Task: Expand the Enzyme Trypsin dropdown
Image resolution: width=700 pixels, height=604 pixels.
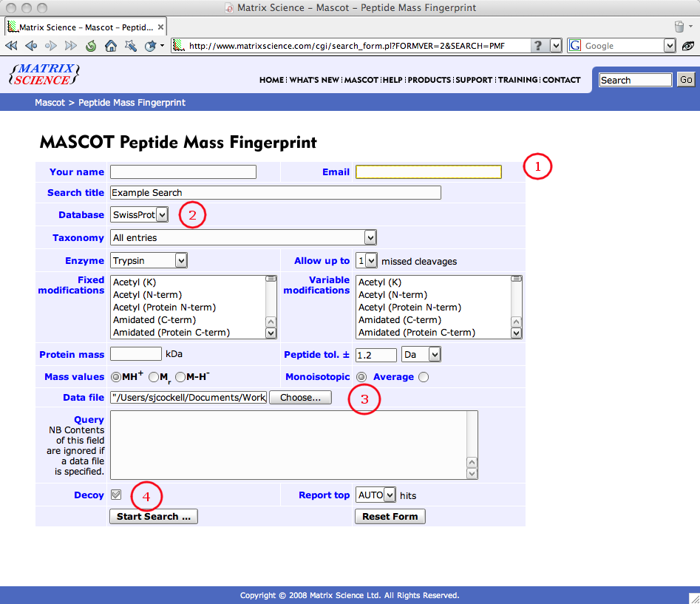Action: pyautogui.click(x=149, y=261)
